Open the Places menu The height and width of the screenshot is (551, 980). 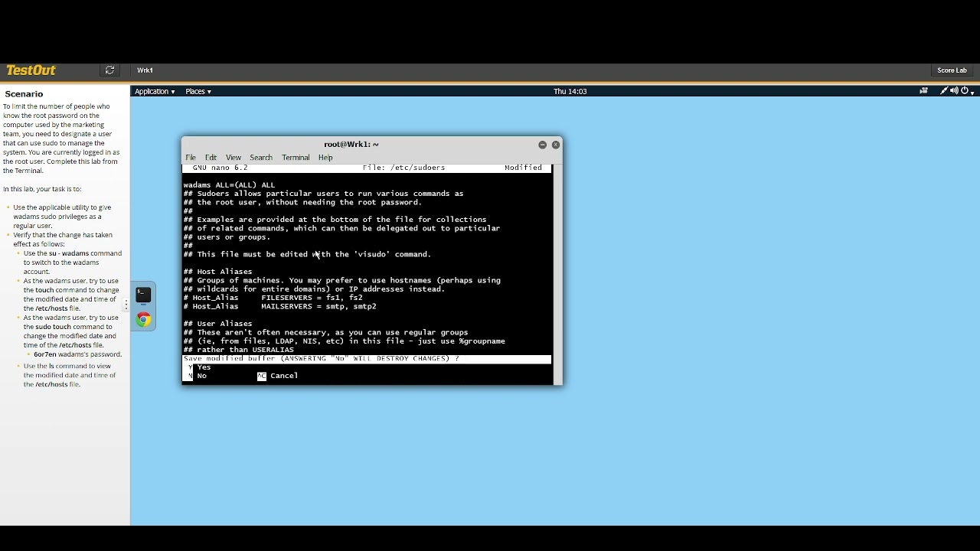pos(198,92)
